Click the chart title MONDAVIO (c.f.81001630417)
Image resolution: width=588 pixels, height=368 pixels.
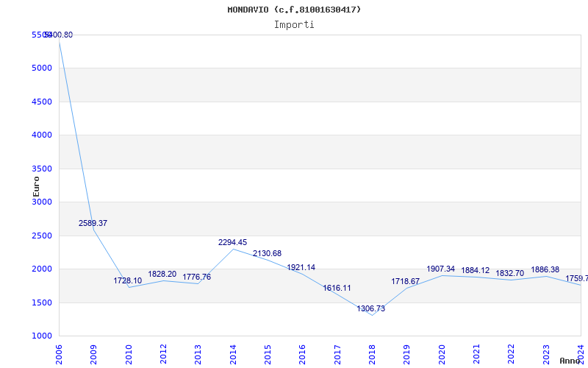294,10
